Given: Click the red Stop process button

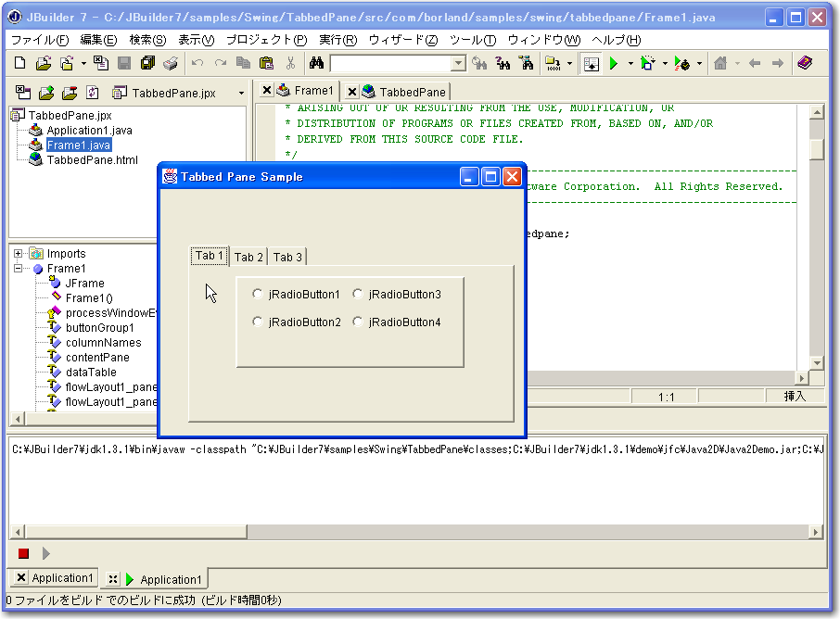Looking at the screenshot, I should pyautogui.click(x=23, y=553).
